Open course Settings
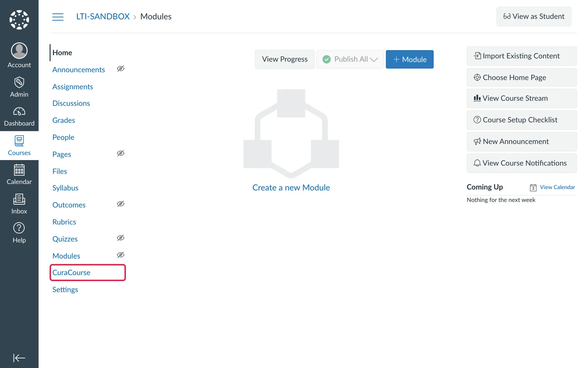 point(65,290)
